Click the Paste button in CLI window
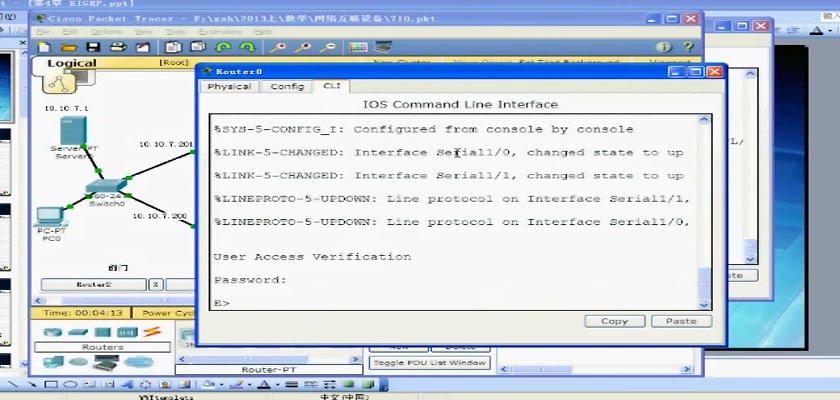Image resolution: width=840 pixels, height=400 pixels. click(681, 321)
